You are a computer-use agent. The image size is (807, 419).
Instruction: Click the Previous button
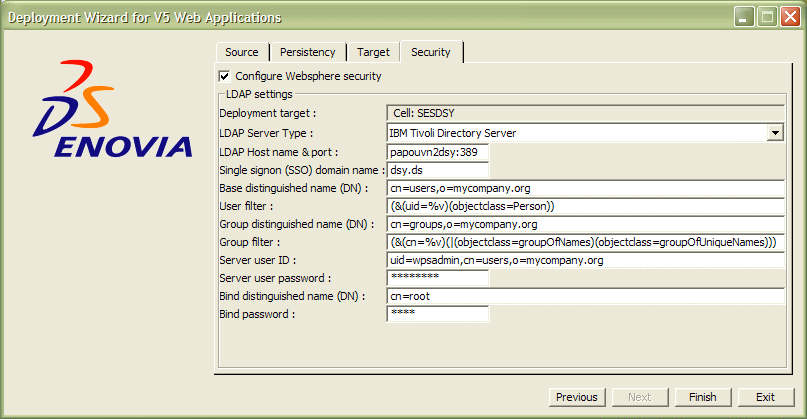(577, 397)
